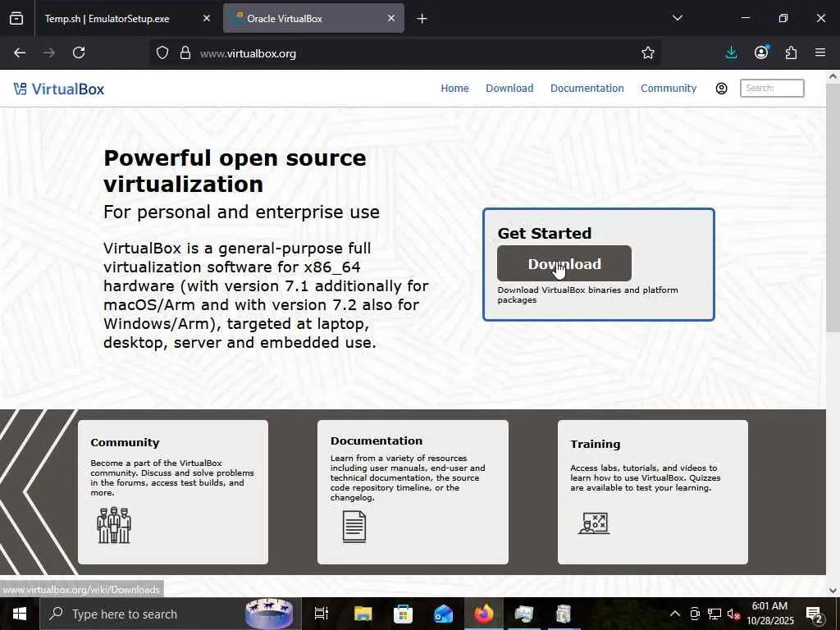Close the Oracle VirtualBox tab
The image size is (840, 630).
[391, 18]
